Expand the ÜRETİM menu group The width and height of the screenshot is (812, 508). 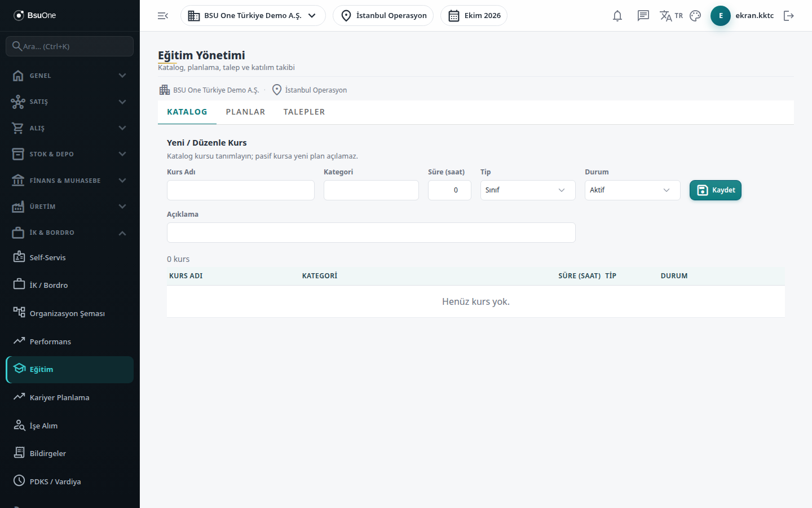pyautogui.click(x=70, y=207)
